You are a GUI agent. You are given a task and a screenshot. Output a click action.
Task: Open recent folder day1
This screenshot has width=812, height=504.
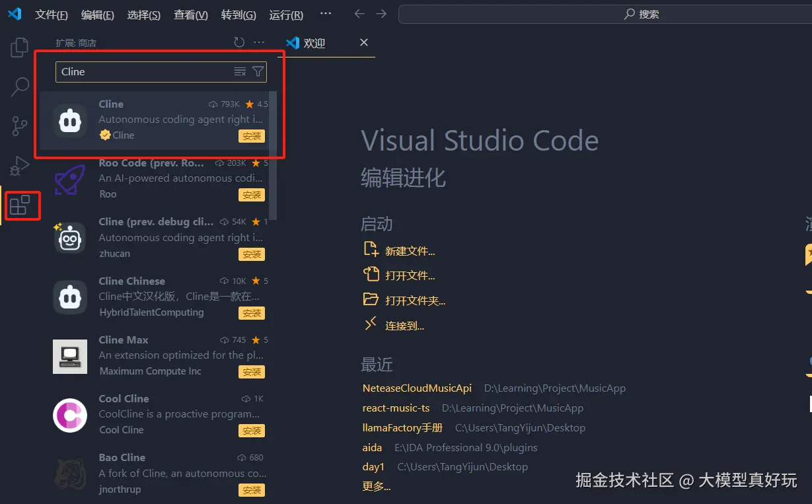click(x=373, y=467)
